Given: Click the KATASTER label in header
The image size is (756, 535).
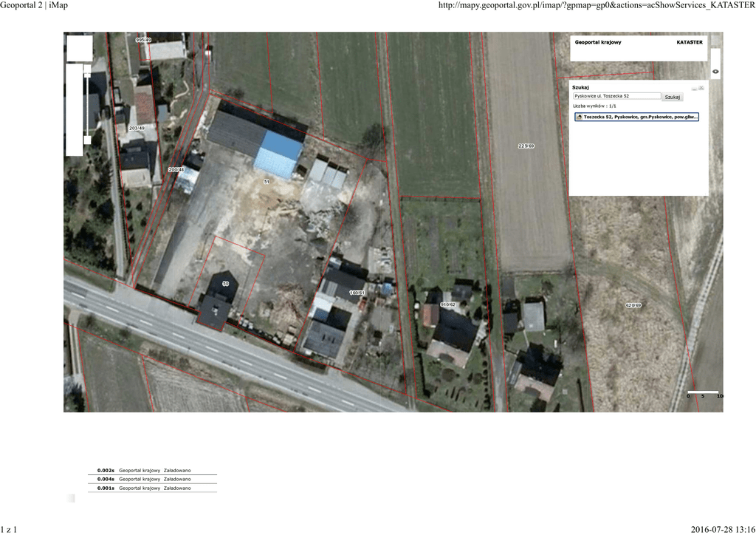Looking at the screenshot, I should (690, 43).
